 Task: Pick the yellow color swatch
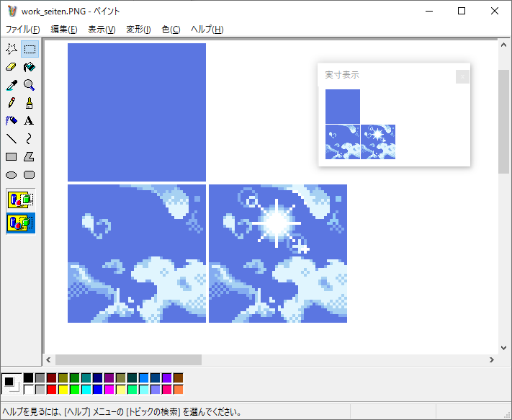(63, 389)
